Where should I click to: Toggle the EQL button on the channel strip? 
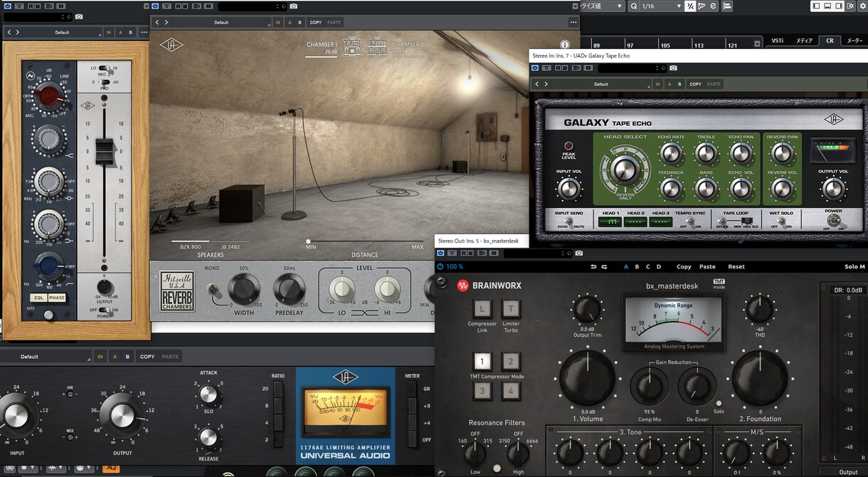39,298
